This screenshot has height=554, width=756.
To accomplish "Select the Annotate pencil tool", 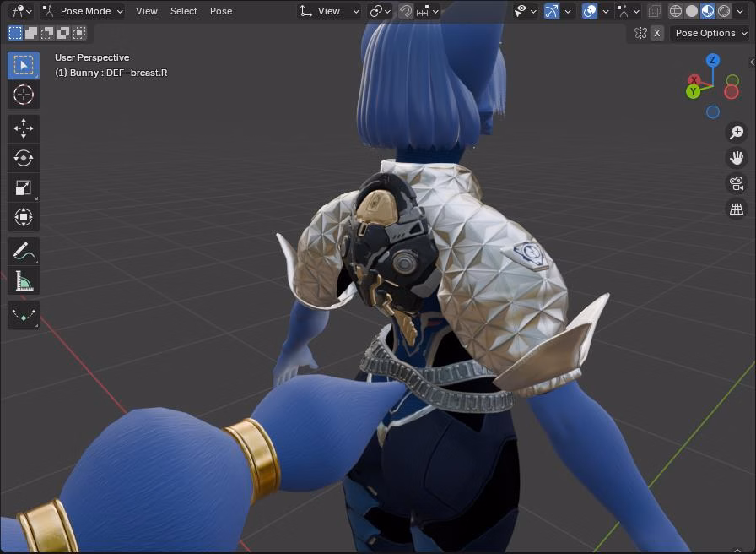I will pyautogui.click(x=23, y=251).
